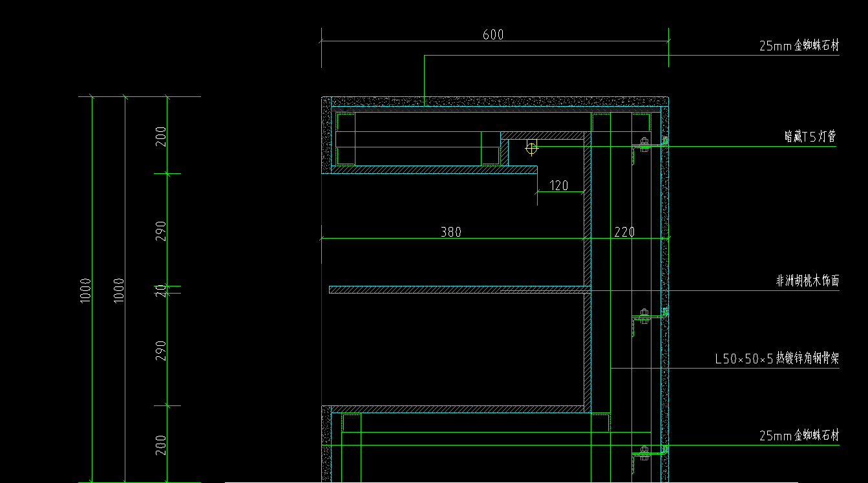
Task: Select the lower 25mm金蜘蛛石材 annotation
Action: (799, 436)
